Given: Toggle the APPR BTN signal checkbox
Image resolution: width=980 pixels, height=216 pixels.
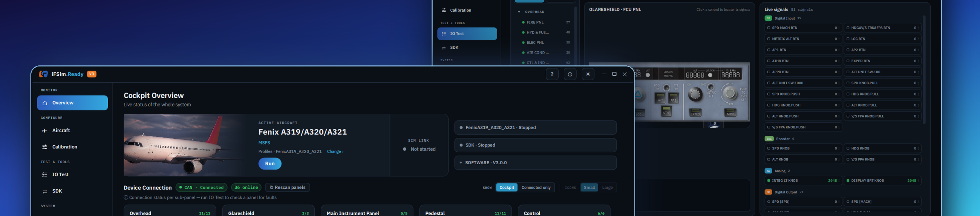Looking at the screenshot, I should click(x=769, y=72).
